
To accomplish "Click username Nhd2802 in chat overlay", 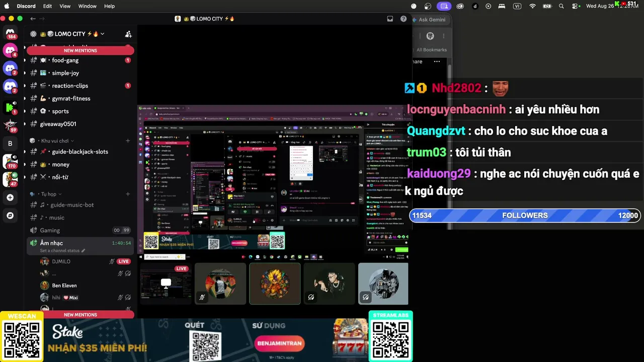I will pos(456,88).
